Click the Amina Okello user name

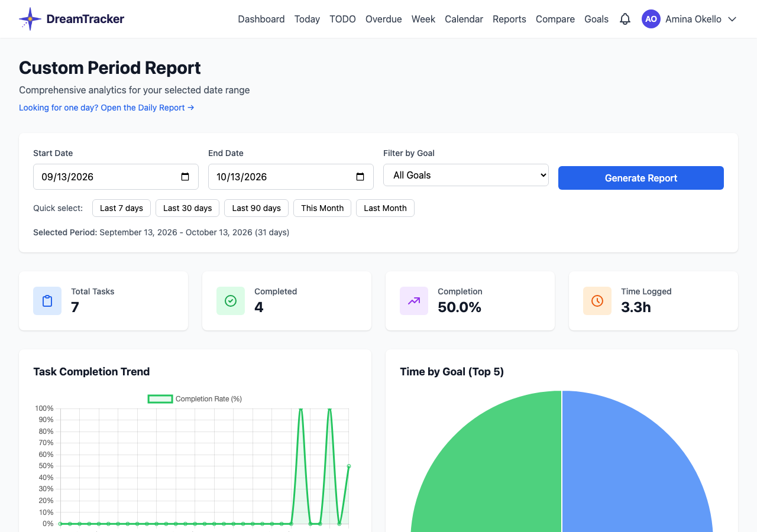(x=693, y=19)
